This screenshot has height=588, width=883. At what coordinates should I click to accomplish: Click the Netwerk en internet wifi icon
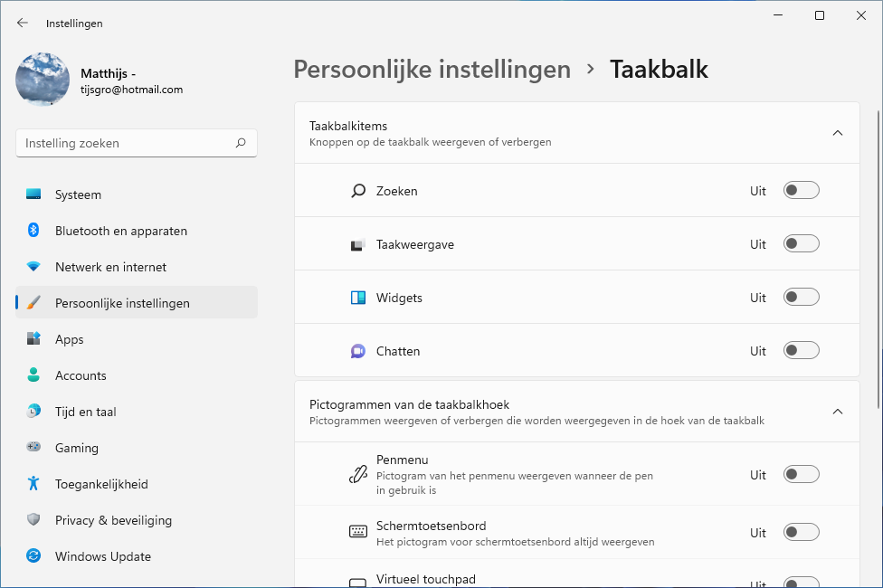33,267
